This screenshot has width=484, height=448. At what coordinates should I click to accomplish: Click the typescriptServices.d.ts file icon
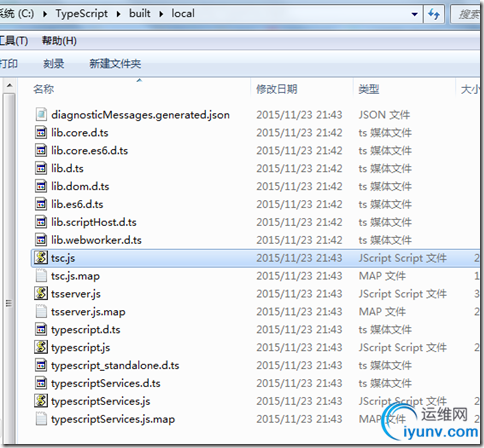click(41, 383)
